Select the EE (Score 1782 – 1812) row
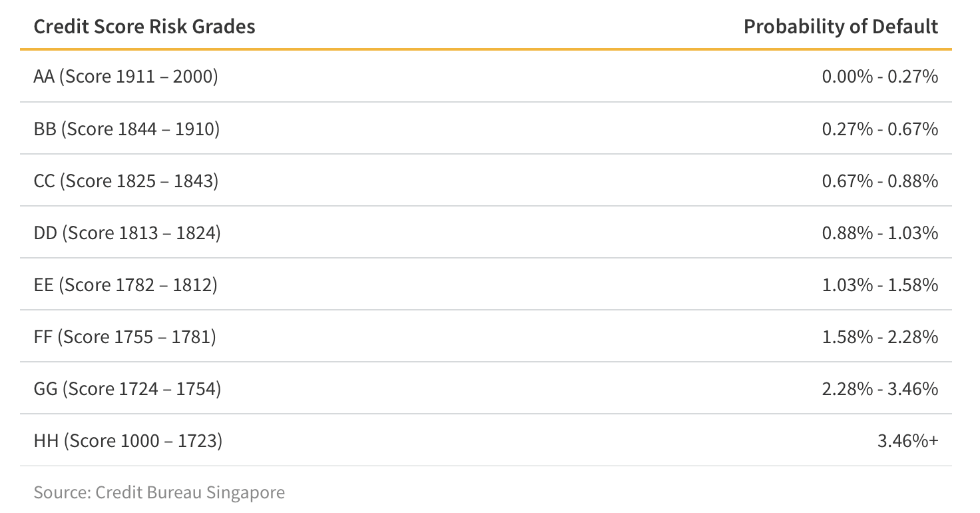Image resolution: width=980 pixels, height=513 pixels. click(125, 284)
